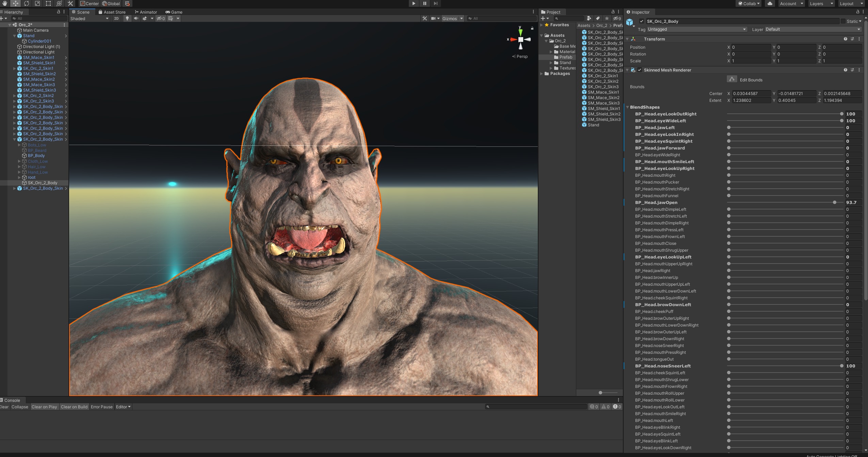Viewport: 868px width, 457px height.
Task: Toggle SK_Orc_2_Body active checkbox
Action: [642, 21]
